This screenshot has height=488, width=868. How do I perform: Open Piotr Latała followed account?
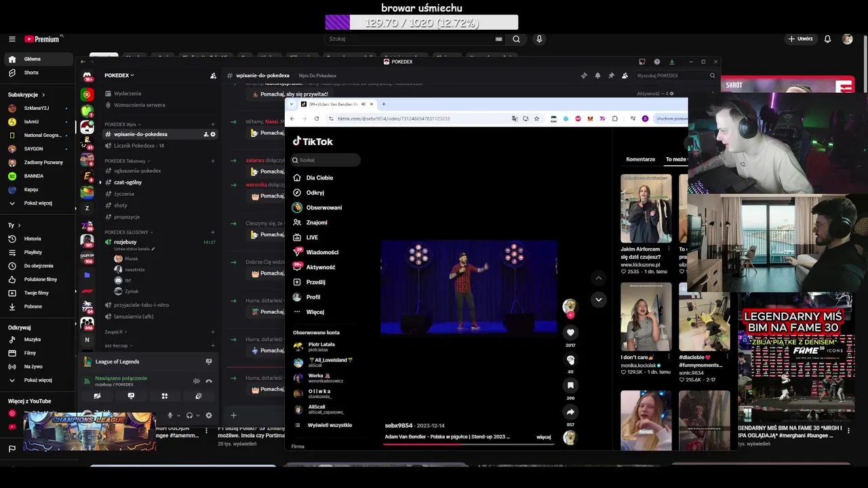[316, 346]
